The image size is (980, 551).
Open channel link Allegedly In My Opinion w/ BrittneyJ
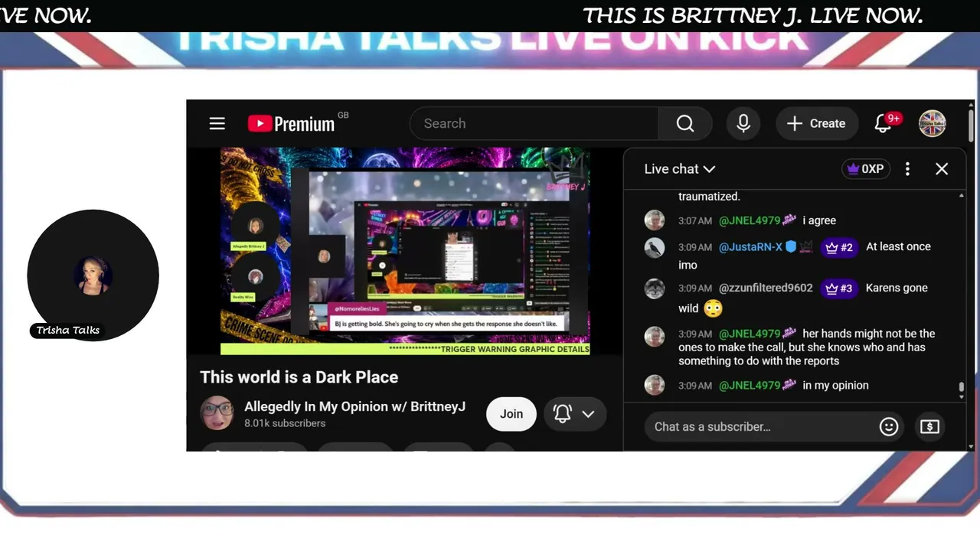(x=355, y=406)
